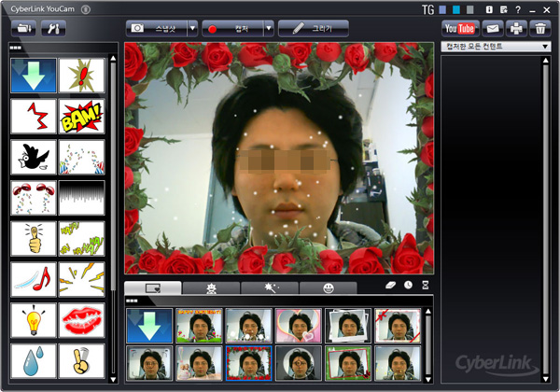Switch to the magic wand filters tab
This screenshot has height=392, width=560.
tap(270, 287)
